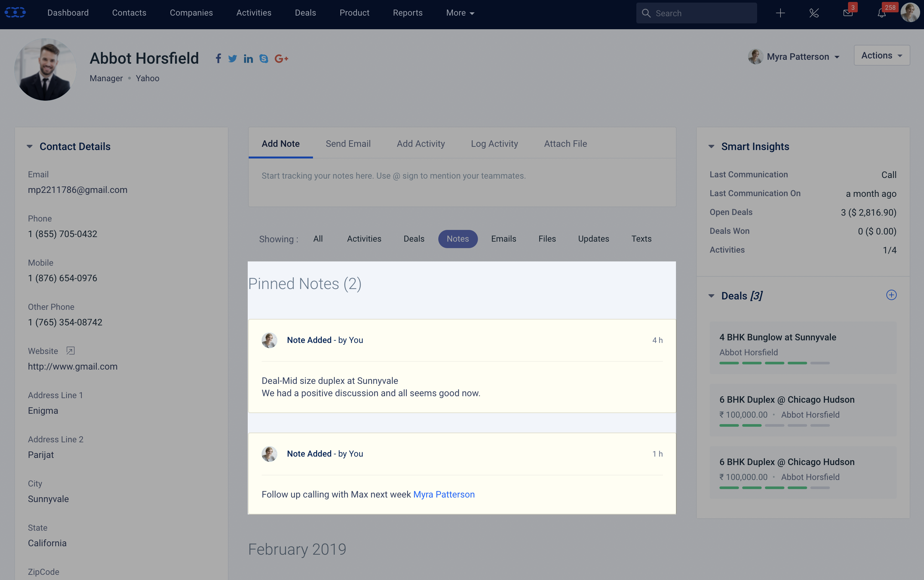Open Abbot's LinkedIn profile icon
Screen dimensions: 924x580
pos(248,58)
